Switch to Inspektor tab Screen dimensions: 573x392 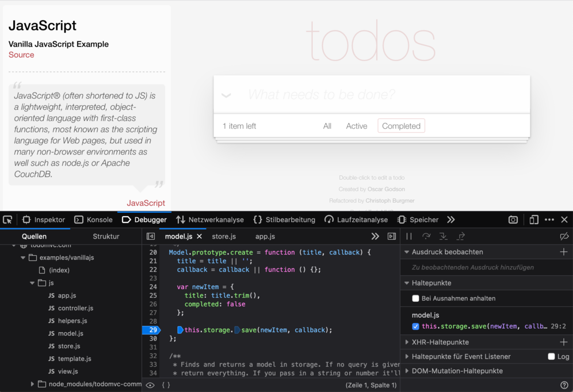coord(44,220)
